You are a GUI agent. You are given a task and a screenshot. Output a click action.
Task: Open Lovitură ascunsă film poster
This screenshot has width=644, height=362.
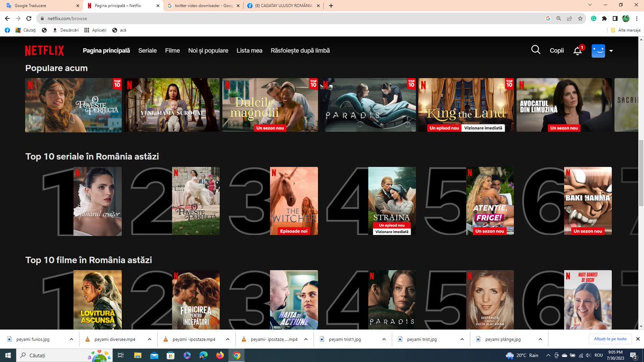pos(98,300)
